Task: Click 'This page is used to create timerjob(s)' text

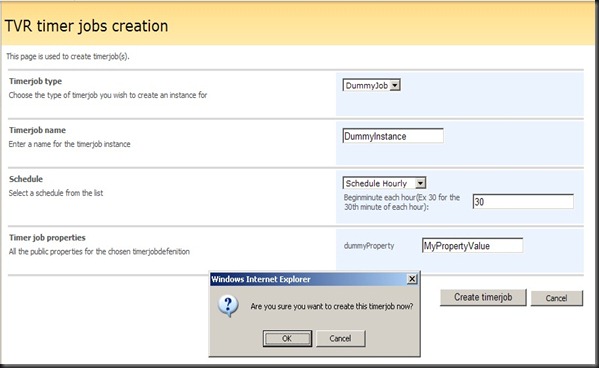Action: (68, 56)
